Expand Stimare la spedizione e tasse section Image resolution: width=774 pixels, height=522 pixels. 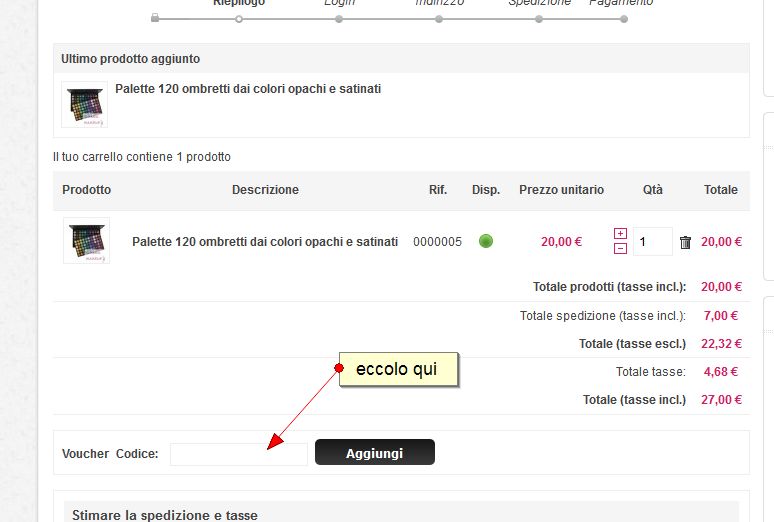coord(165,515)
